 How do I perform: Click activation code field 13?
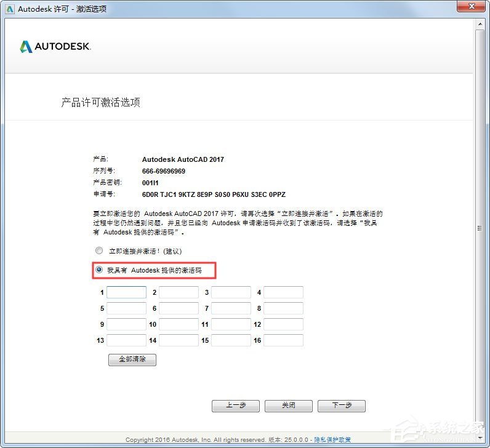[x=126, y=340]
